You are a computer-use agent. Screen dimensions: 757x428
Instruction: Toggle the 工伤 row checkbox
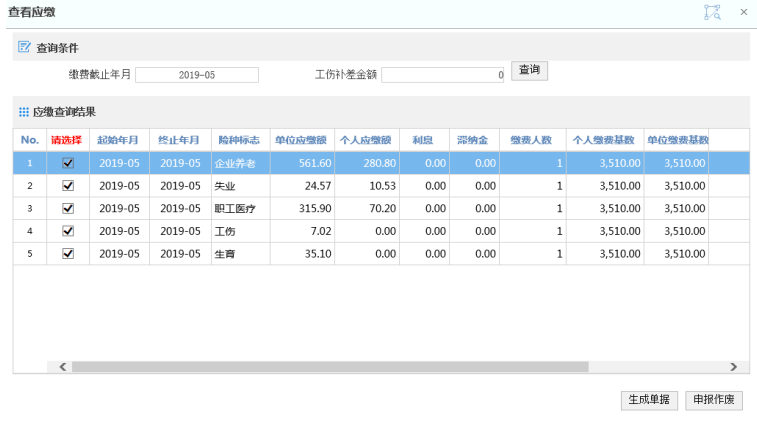click(x=68, y=231)
